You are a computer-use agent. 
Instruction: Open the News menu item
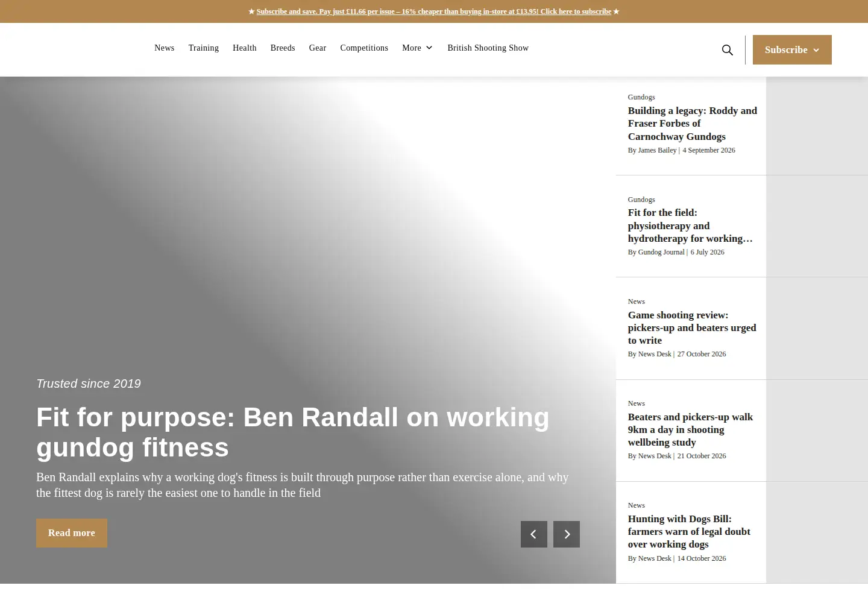tap(165, 48)
